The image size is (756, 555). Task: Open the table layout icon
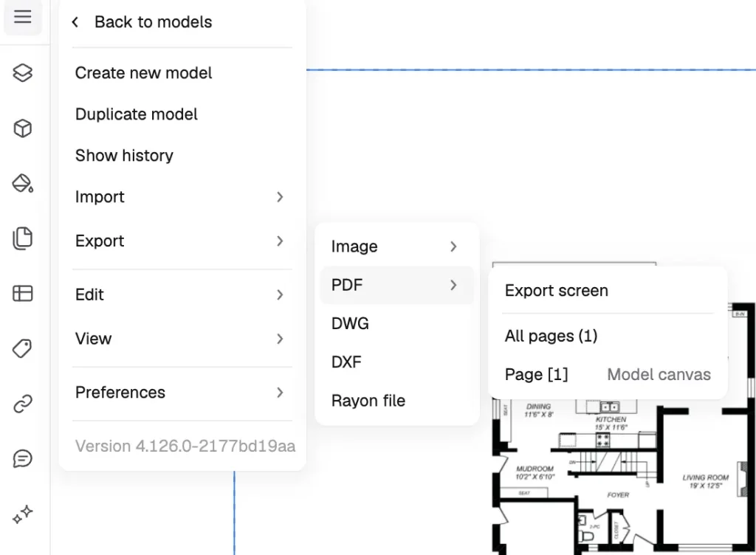(x=23, y=293)
